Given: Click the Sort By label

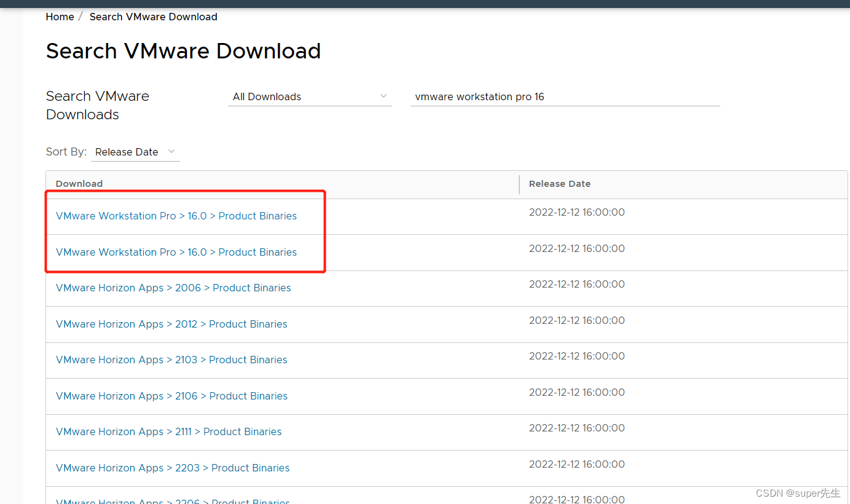Looking at the screenshot, I should click(66, 152).
